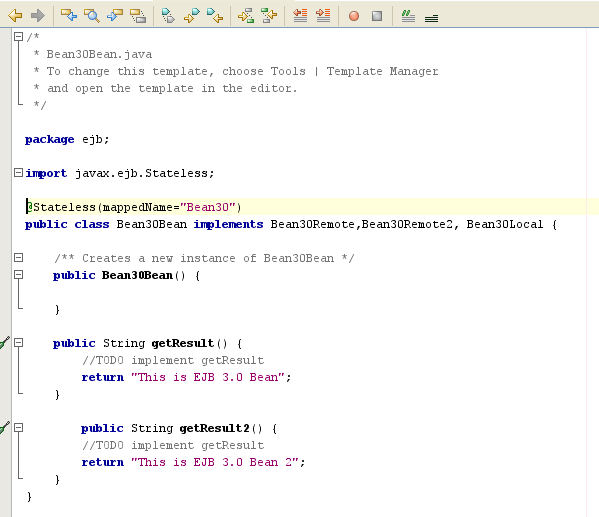
Task: Collapse the getResult2() method fold
Action: coord(18,428)
